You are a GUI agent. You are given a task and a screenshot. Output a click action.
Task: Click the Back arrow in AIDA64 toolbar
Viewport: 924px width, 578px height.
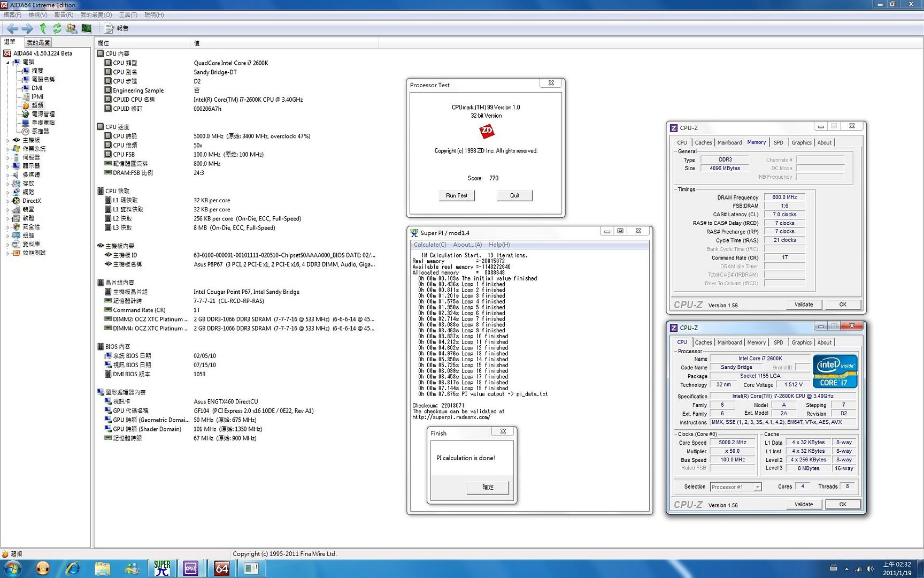12,28
